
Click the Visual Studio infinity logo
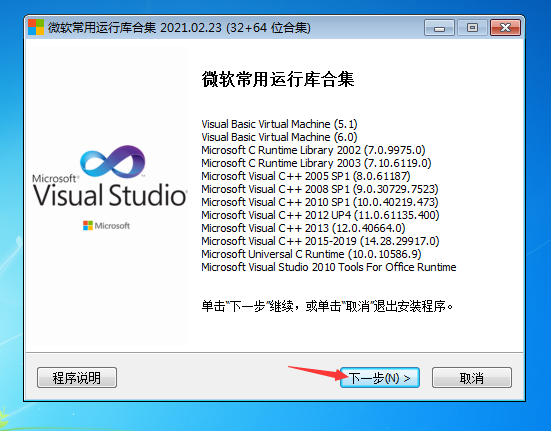pos(112,162)
